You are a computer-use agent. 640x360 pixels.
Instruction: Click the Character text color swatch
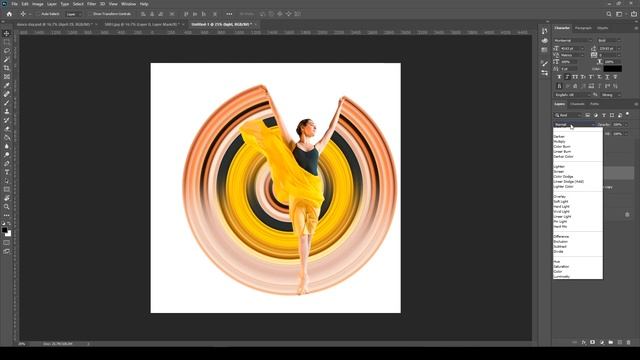click(613, 69)
